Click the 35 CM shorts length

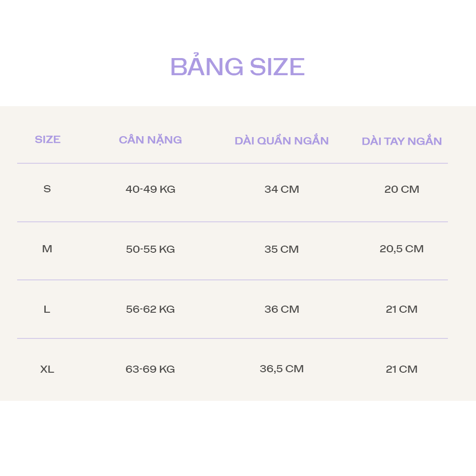282,249
